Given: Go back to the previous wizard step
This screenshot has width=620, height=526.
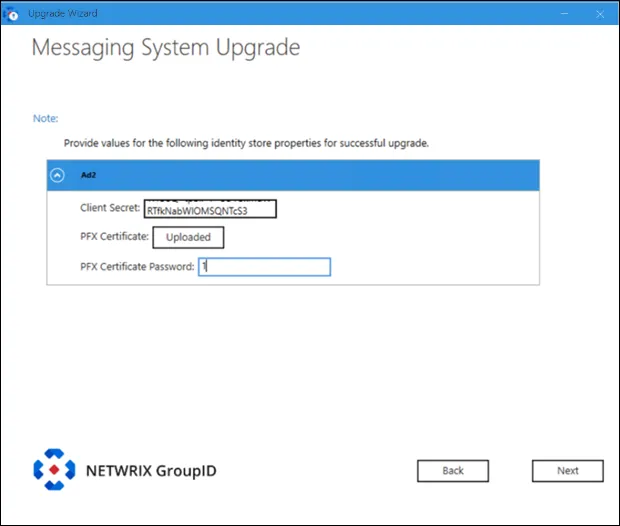Looking at the screenshot, I should (453, 471).
